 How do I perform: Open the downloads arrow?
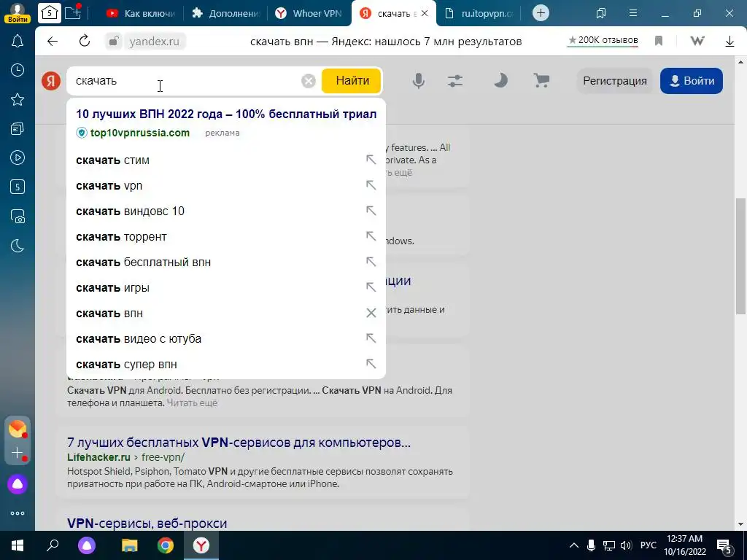[729, 42]
